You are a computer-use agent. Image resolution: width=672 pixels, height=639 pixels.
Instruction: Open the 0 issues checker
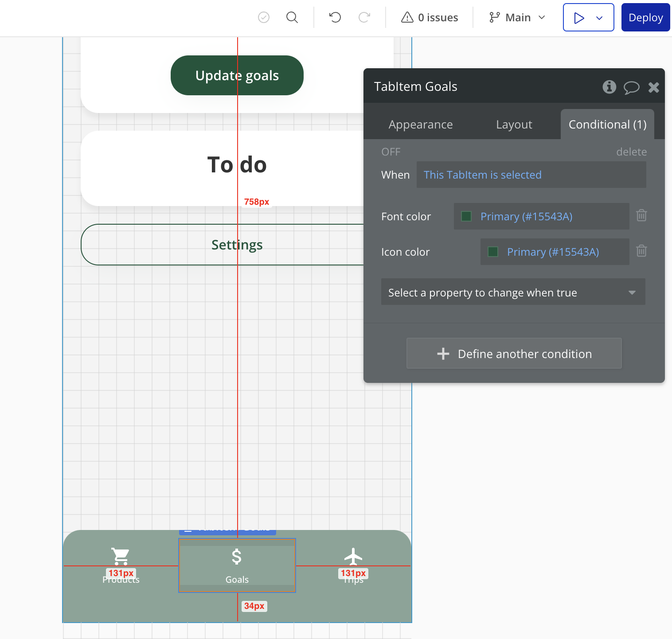click(430, 17)
